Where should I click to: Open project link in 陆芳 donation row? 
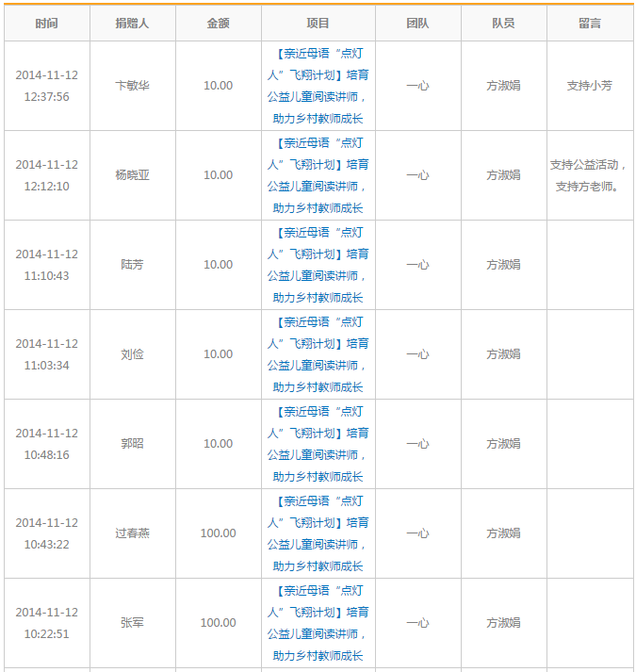click(x=318, y=265)
